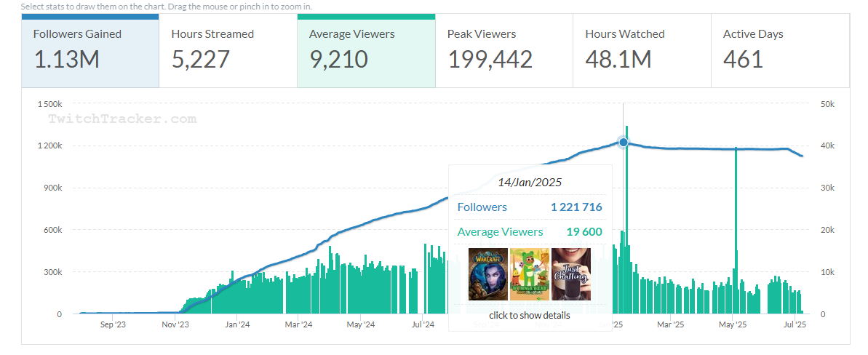
Task: Click the highlighted follower point on 14/Jan/2025
Action: (x=624, y=143)
